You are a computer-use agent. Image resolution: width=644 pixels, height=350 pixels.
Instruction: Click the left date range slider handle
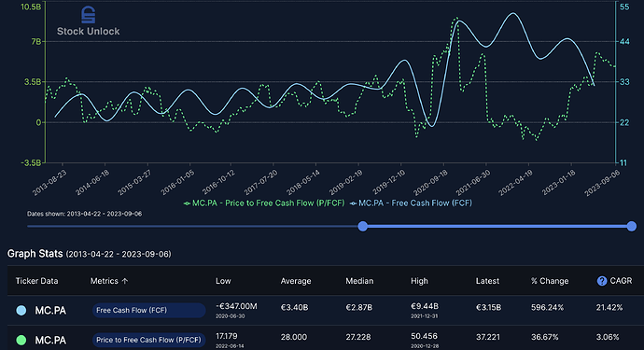363,226
